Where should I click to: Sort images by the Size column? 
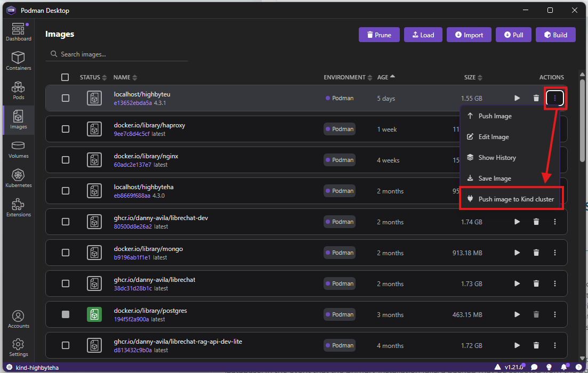coord(473,77)
